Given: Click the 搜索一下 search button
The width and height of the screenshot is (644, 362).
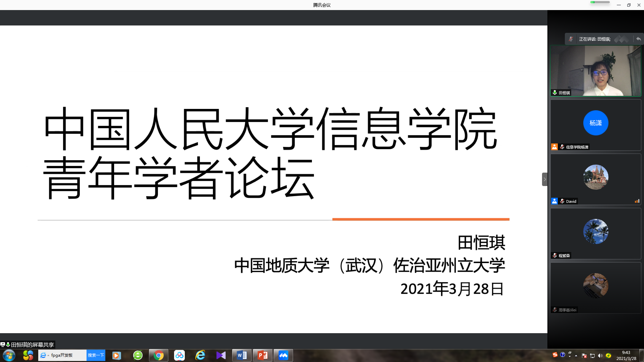Looking at the screenshot, I should 96,355.
